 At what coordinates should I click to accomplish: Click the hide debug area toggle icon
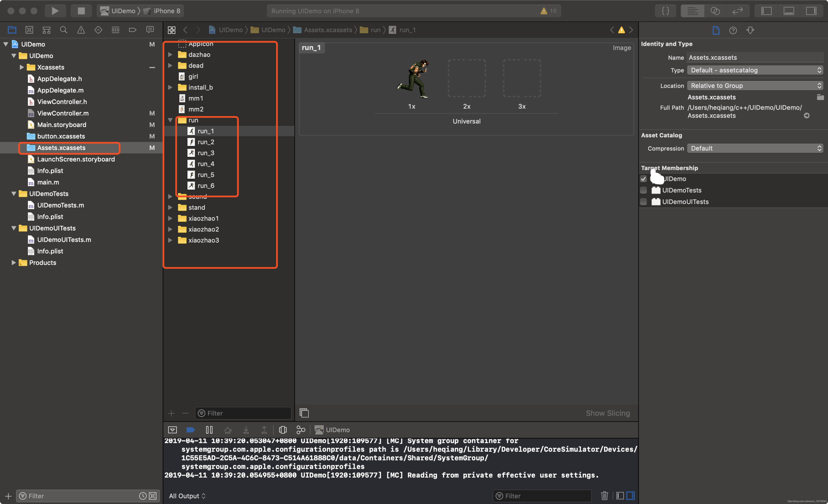pyautogui.click(x=172, y=430)
